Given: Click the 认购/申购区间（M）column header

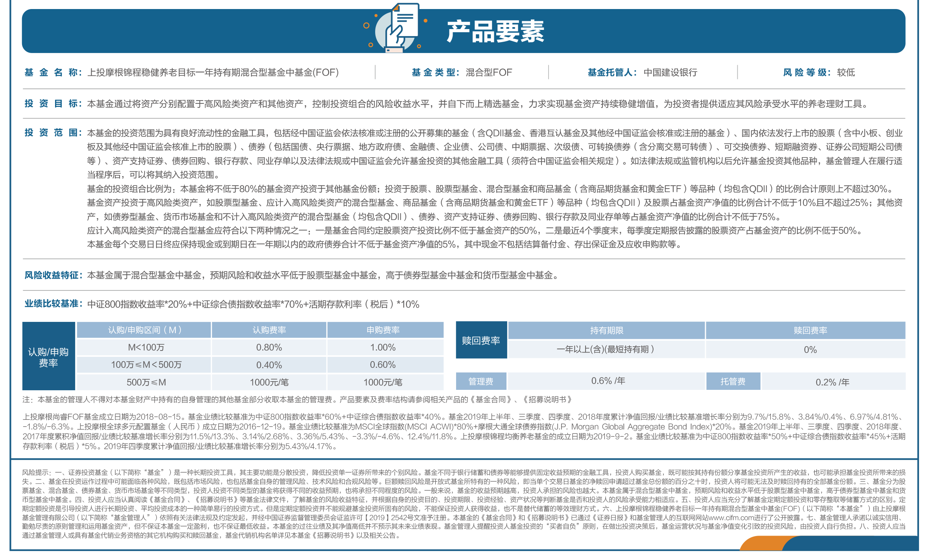Looking at the screenshot, I should pyautogui.click(x=144, y=330).
